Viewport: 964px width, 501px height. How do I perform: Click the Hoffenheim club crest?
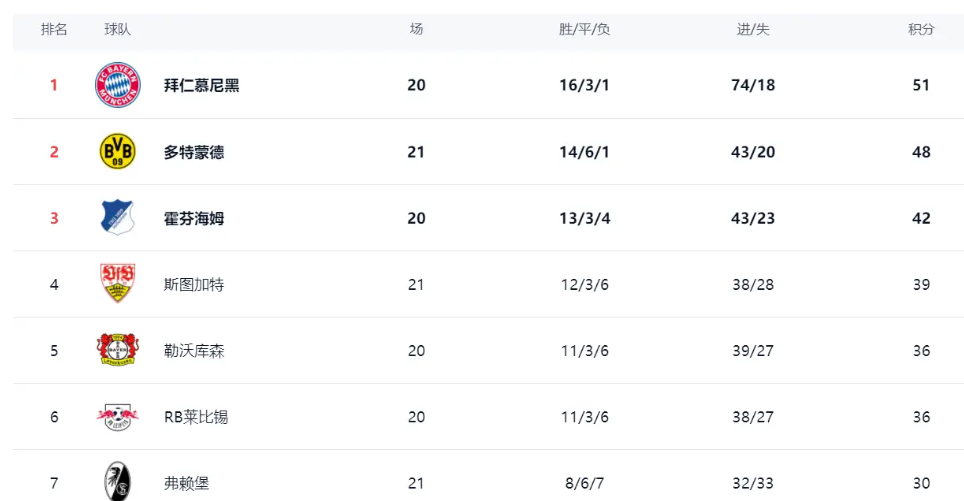coord(117,218)
